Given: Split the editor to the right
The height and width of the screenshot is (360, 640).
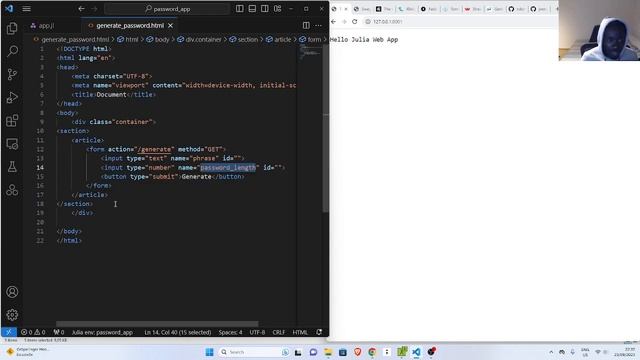Looking at the screenshot, I should (306, 25).
